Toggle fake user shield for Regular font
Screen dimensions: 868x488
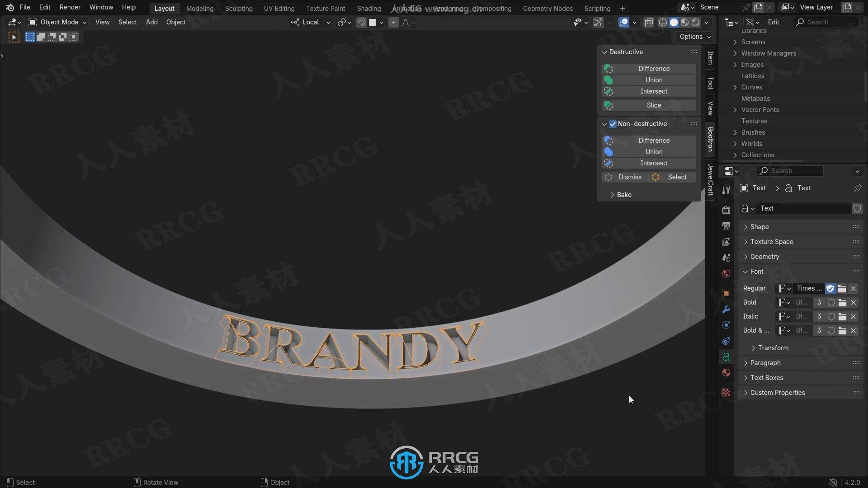830,288
